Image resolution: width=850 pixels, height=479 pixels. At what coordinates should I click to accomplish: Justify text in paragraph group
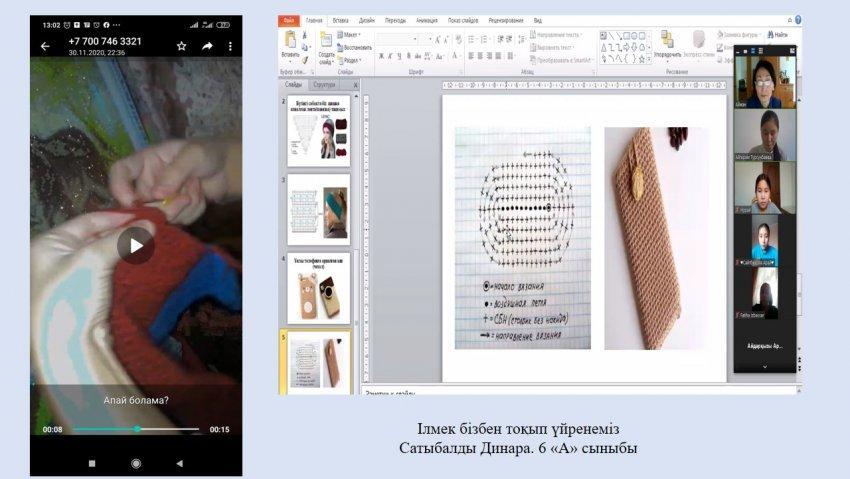[x=498, y=56]
